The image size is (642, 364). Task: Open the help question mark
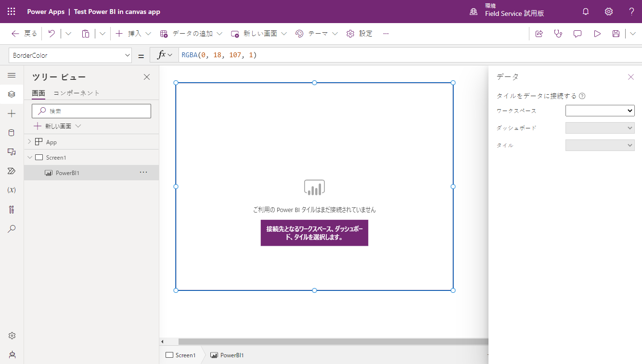(x=632, y=12)
